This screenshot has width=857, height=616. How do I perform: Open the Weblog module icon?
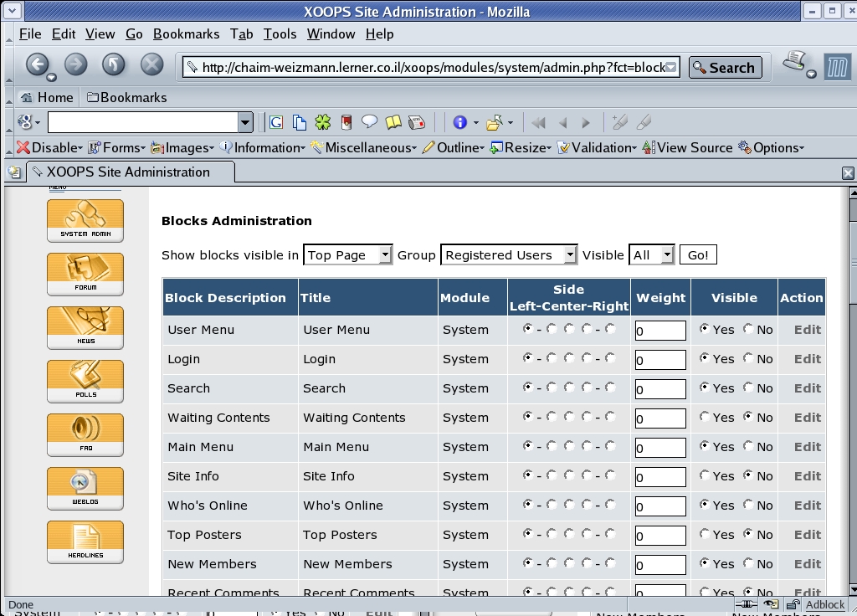[85, 488]
